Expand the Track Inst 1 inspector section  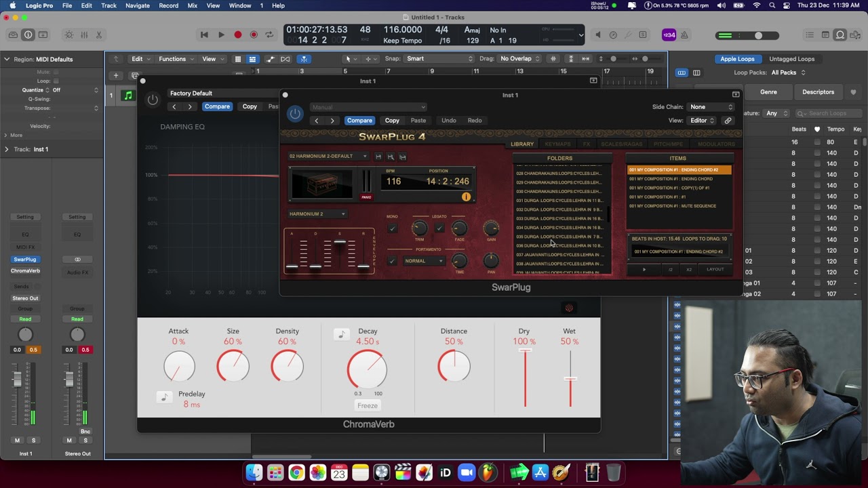(x=7, y=149)
